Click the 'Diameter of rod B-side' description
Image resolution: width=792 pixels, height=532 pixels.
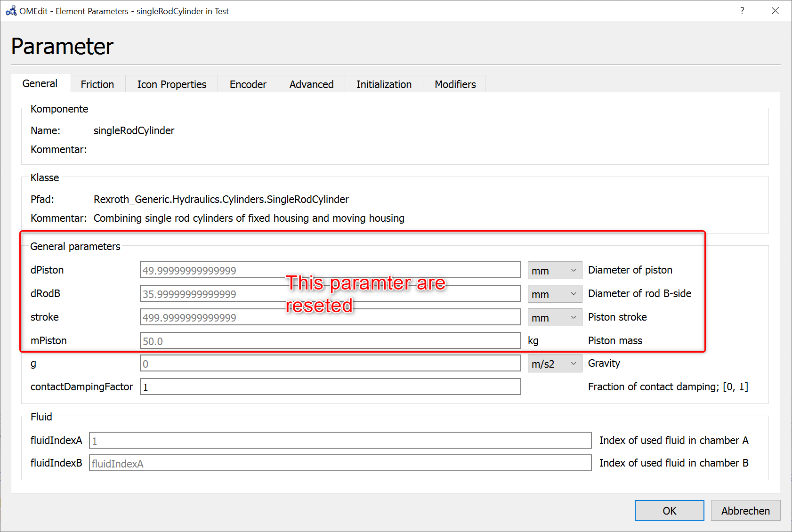(x=639, y=293)
